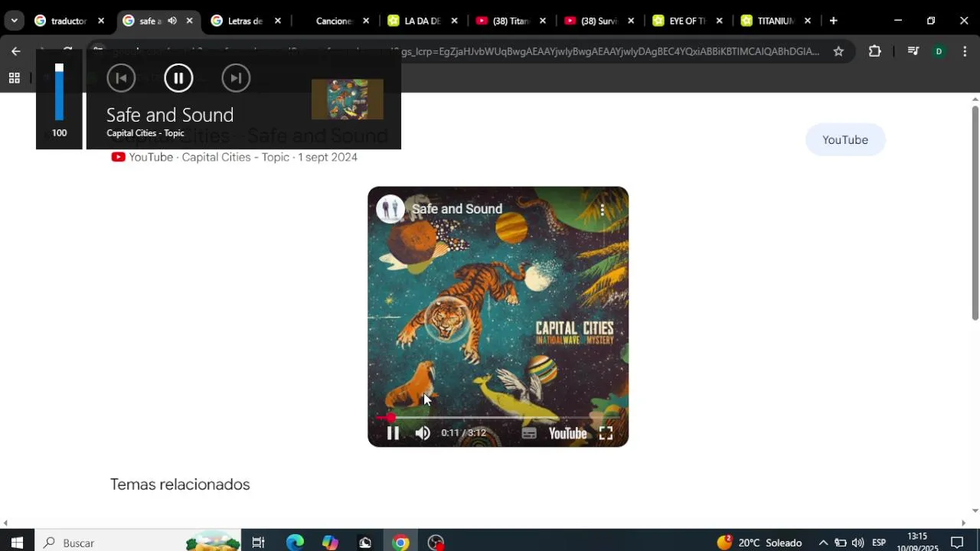The image size is (980, 551).
Task: Open the notification center icon
Action: click(957, 543)
